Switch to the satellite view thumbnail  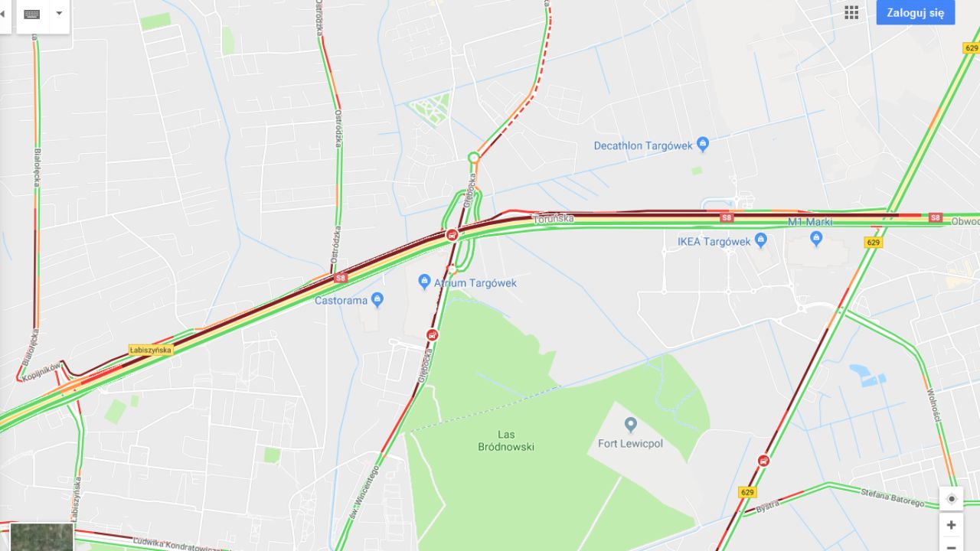42,537
